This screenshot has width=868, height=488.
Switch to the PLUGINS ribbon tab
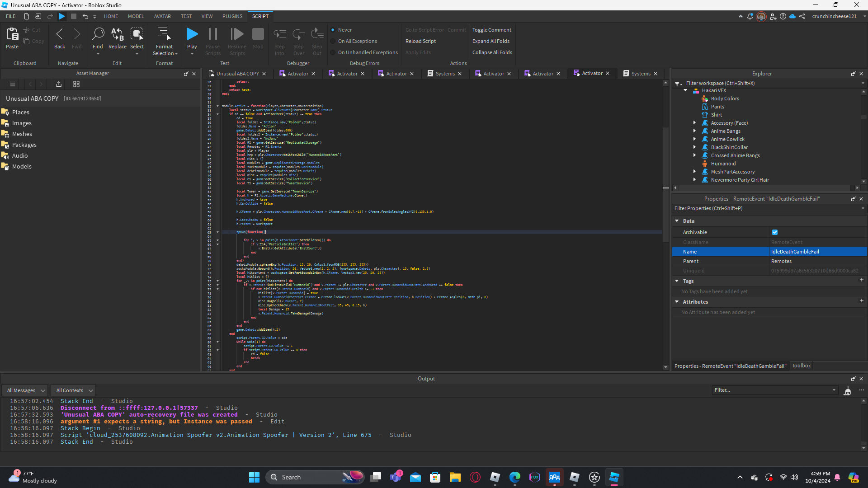click(x=232, y=16)
